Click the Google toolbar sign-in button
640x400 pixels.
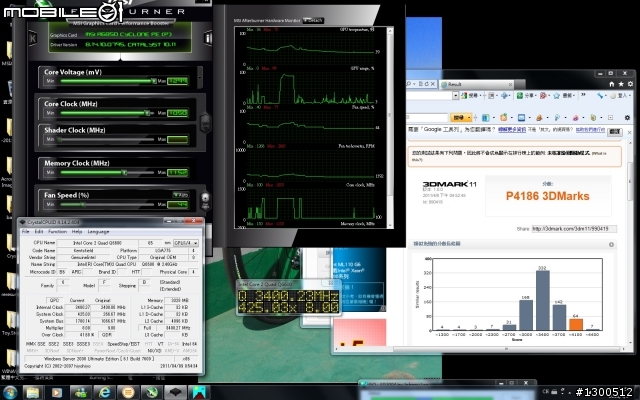[619, 96]
